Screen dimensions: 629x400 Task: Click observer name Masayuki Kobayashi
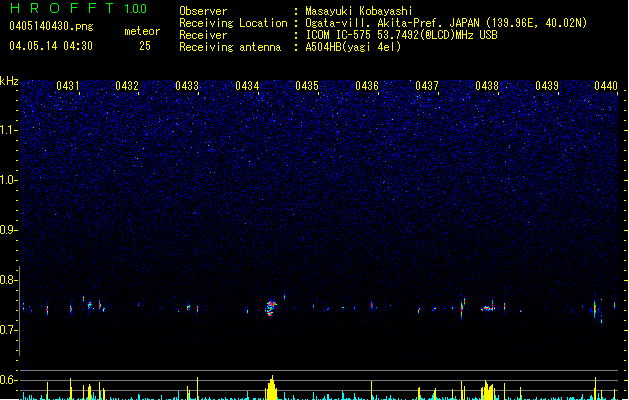pos(359,11)
